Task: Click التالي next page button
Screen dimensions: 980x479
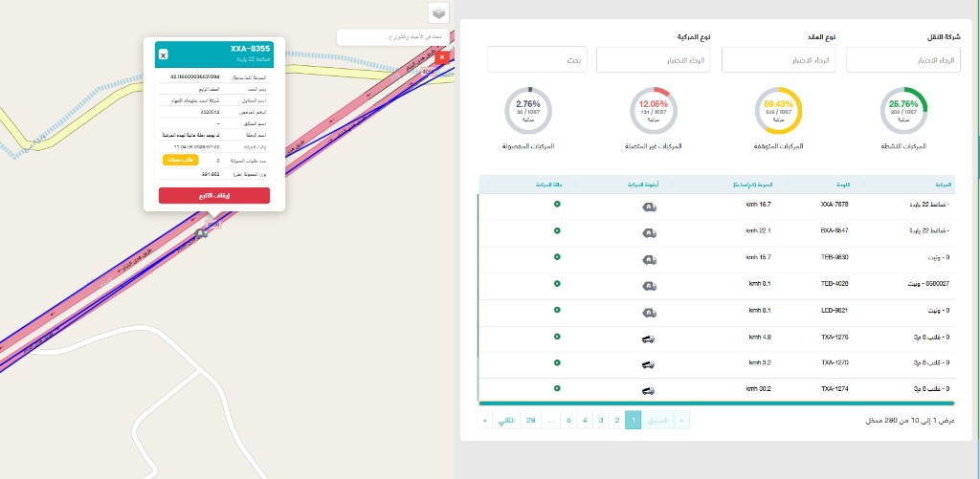Action: click(507, 421)
